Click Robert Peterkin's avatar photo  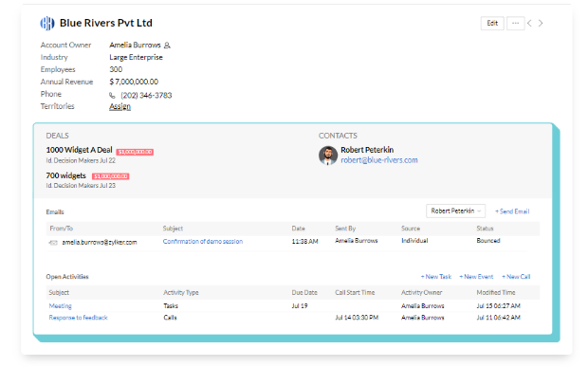(x=328, y=156)
